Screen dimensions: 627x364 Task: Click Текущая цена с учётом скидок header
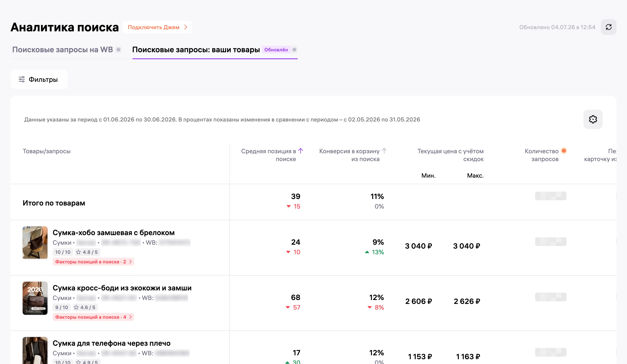coord(450,155)
